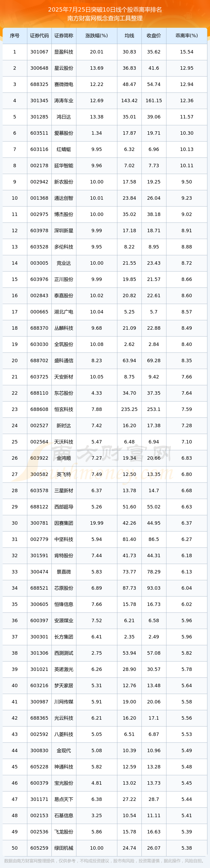
Task: Click stock name 天沃科技
Action: pos(64,442)
